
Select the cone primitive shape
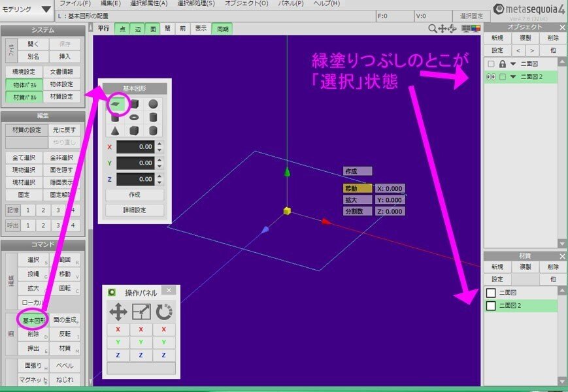point(115,131)
